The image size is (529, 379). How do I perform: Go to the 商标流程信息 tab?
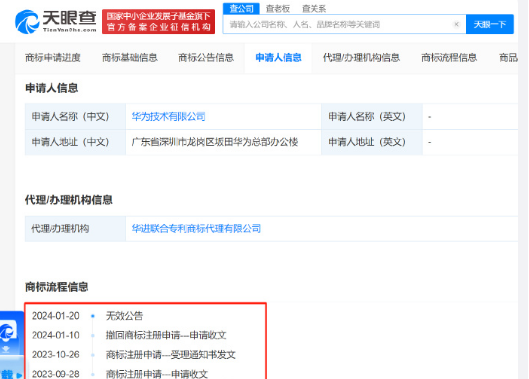click(449, 58)
